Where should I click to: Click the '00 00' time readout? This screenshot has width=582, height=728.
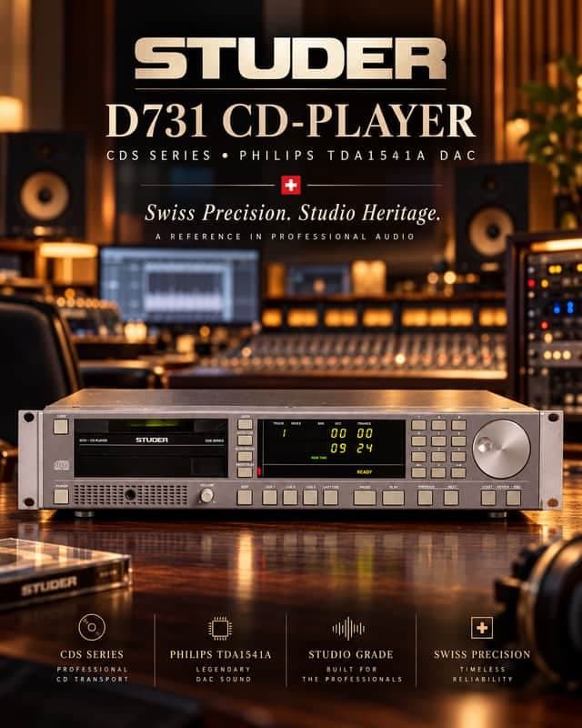click(x=352, y=433)
